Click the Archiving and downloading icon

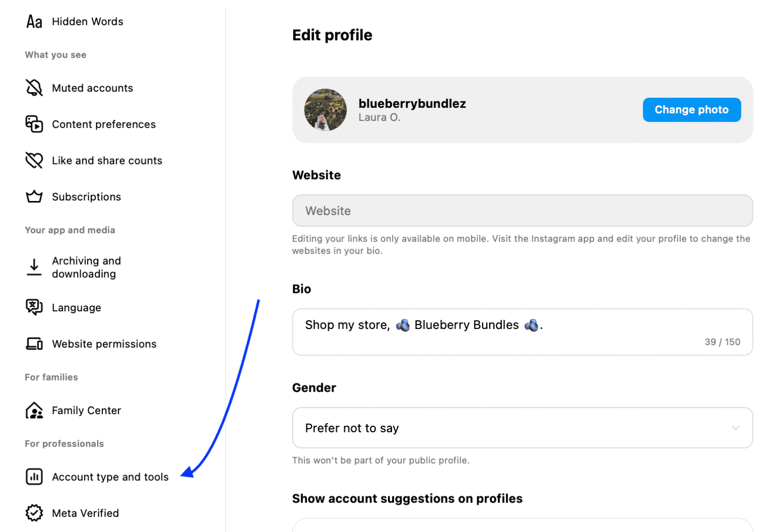pos(34,267)
